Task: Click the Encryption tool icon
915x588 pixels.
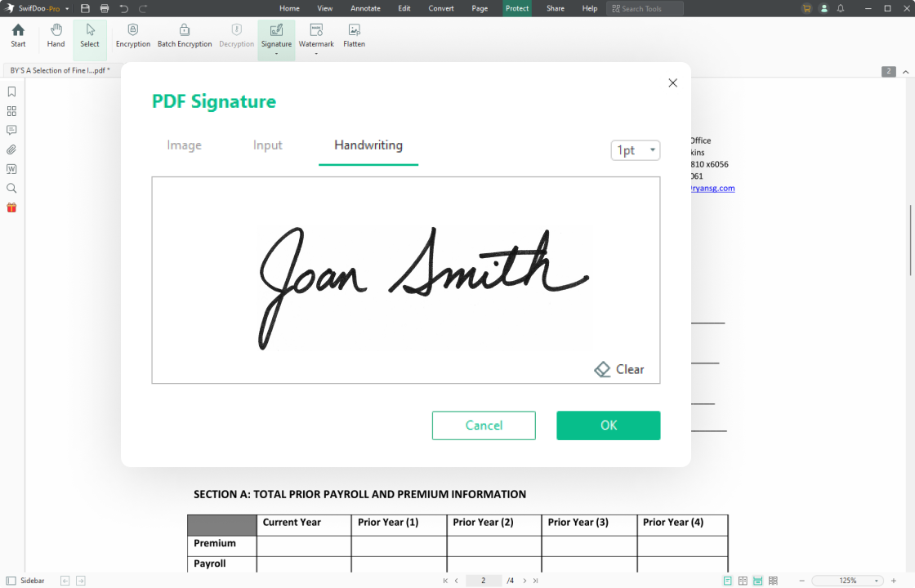Action: (132, 30)
